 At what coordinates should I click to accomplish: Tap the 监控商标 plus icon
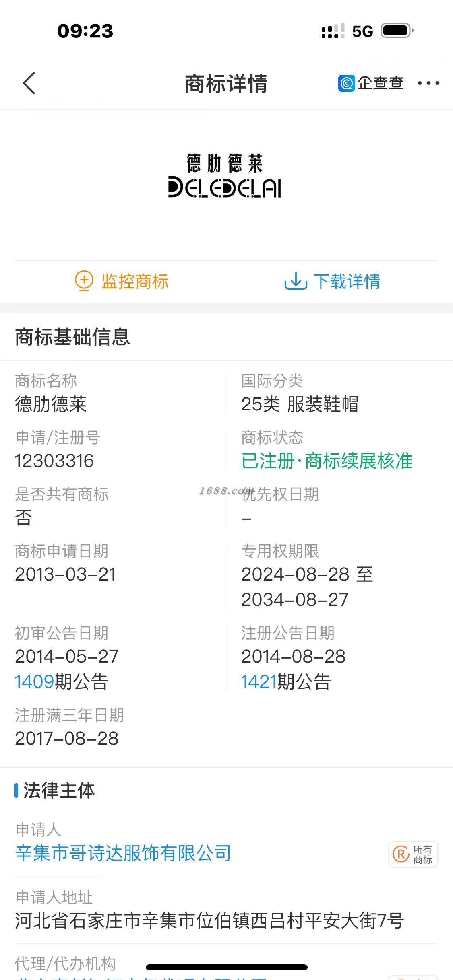[84, 281]
